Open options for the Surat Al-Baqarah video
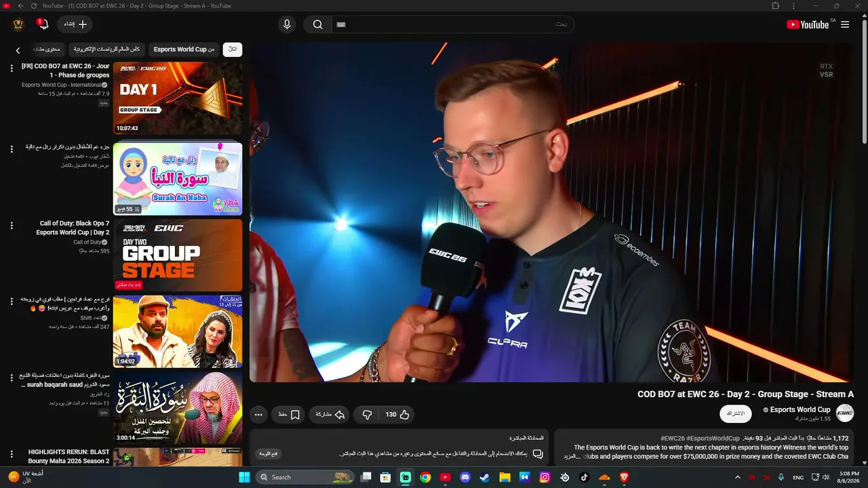Screen dimensions: 868x488 click(x=12, y=378)
